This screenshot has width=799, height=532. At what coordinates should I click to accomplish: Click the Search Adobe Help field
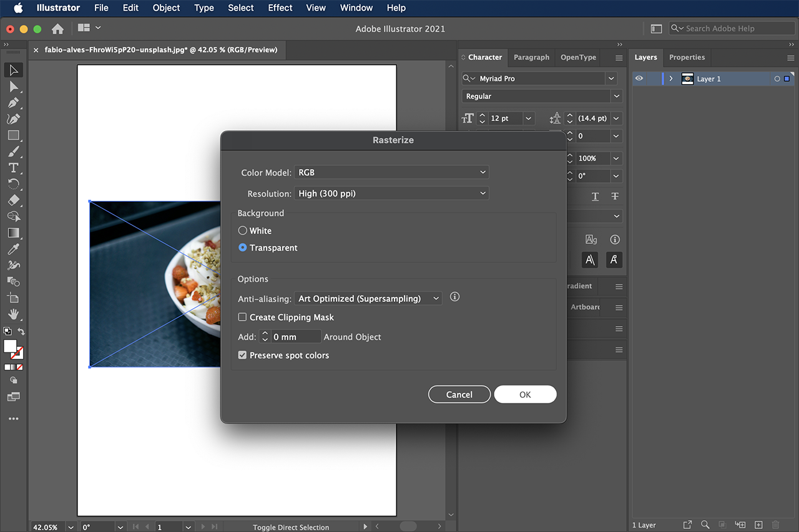[732, 29]
